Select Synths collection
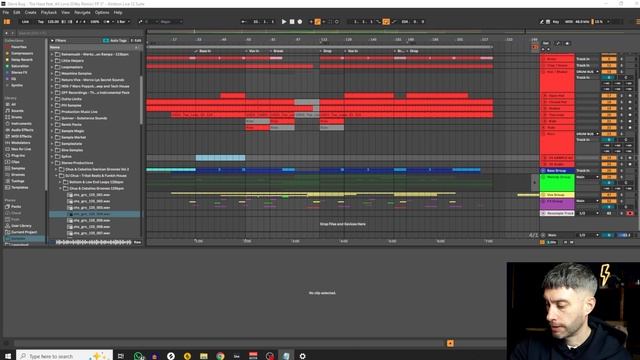This screenshot has height=360, width=640. coord(17,85)
